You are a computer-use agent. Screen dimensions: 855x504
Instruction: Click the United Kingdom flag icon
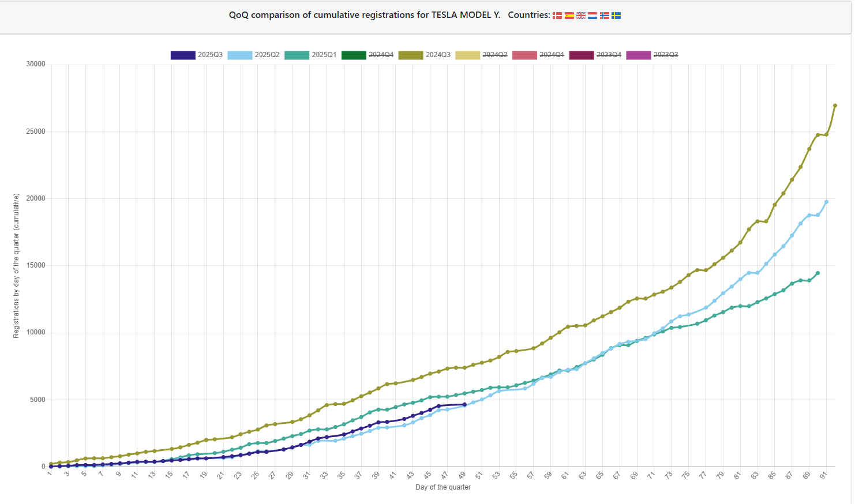[581, 16]
